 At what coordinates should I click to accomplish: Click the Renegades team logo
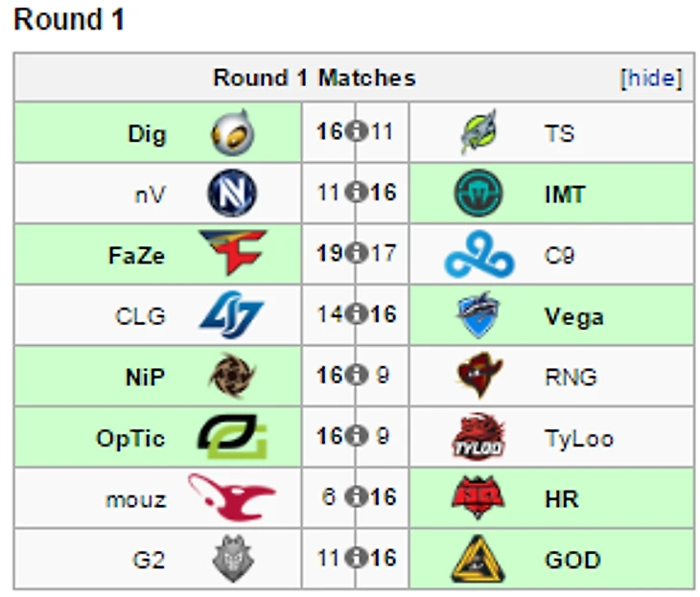(478, 377)
